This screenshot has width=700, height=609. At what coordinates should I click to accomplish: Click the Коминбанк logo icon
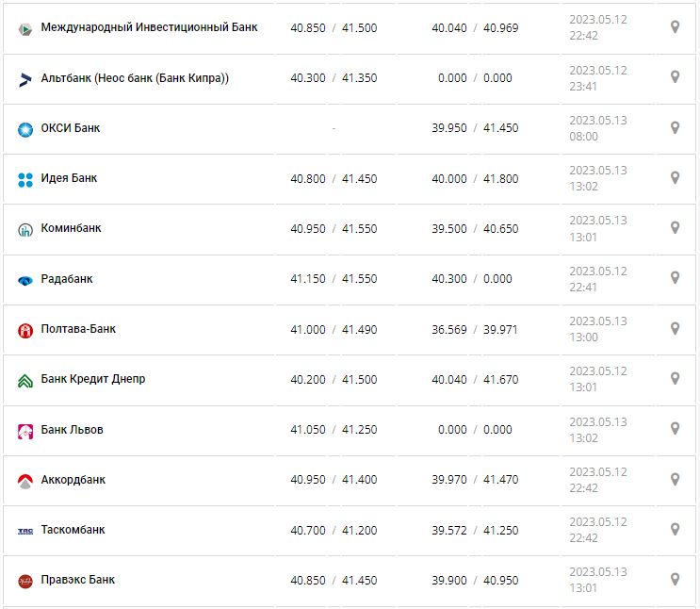25,229
